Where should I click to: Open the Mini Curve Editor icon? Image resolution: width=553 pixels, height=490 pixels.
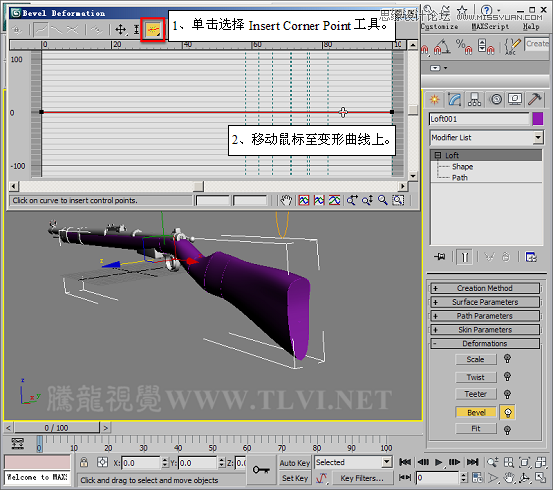pos(18,443)
